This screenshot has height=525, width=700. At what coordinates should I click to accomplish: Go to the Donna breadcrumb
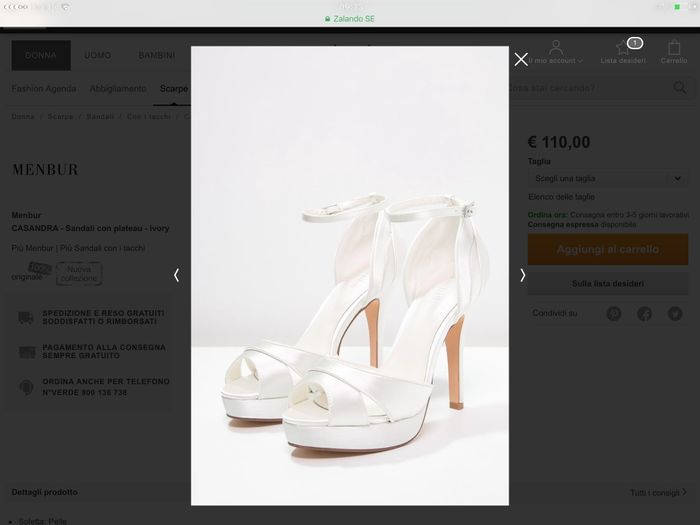pyautogui.click(x=23, y=117)
